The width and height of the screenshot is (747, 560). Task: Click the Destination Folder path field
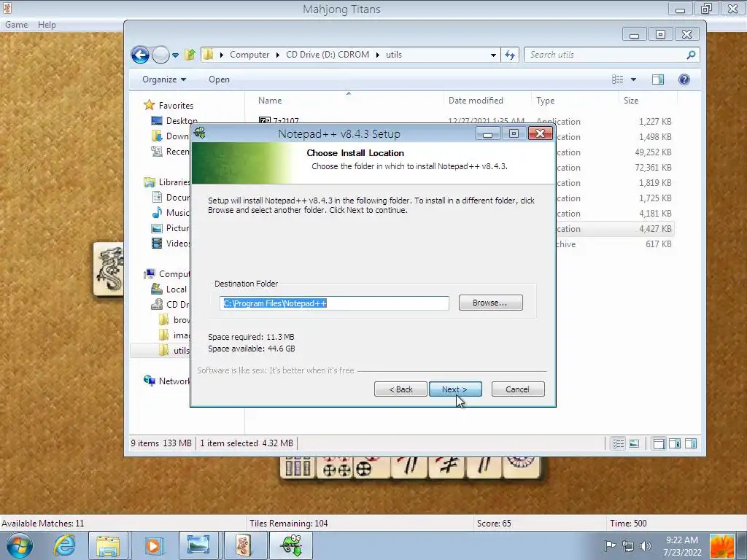pos(334,303)
